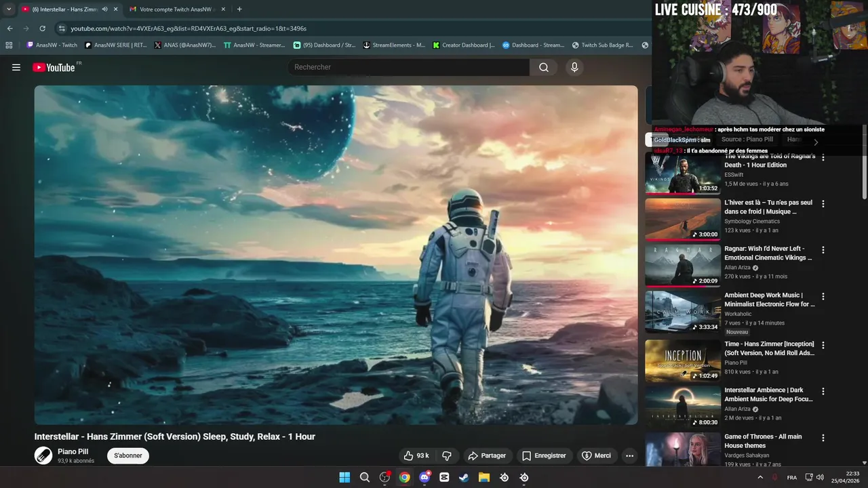Open CapCut from the taskbar
Screen dimensions: 868x488
[x=444, y=477]
